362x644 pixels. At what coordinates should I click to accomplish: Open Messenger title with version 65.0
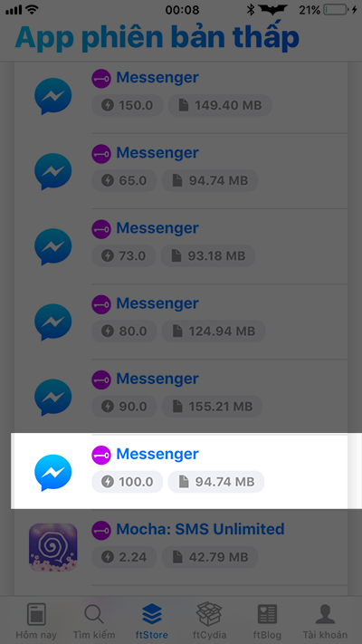(157, 153)
